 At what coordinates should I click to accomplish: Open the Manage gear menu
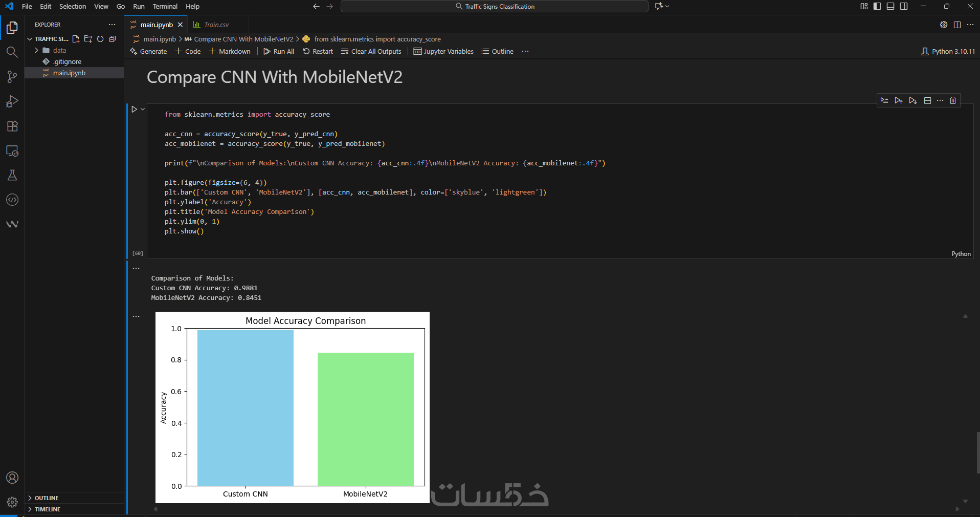point(12,502)
